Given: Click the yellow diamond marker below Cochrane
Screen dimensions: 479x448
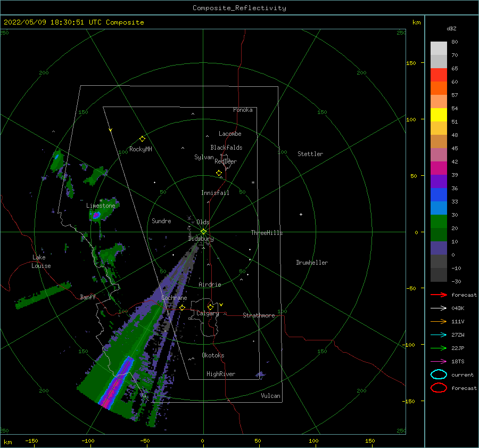Looking at the screenshot, I should click(183, 307).
